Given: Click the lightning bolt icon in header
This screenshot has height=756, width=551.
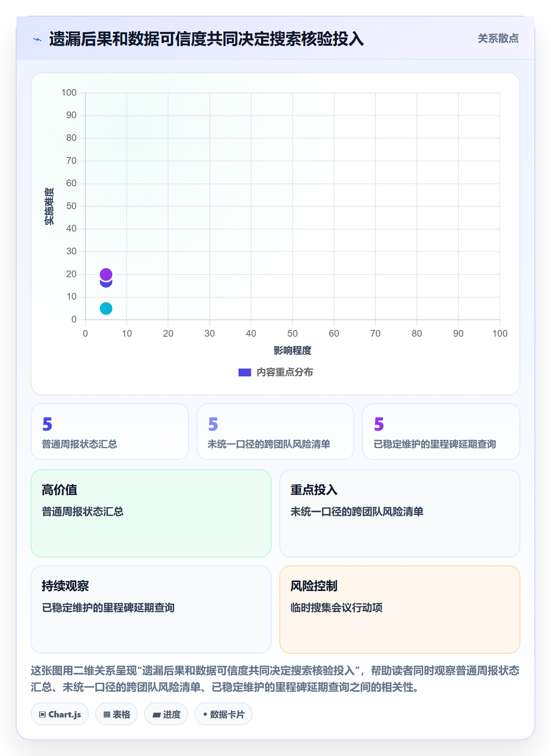Looking at the screenshot, I should [37, 39].
